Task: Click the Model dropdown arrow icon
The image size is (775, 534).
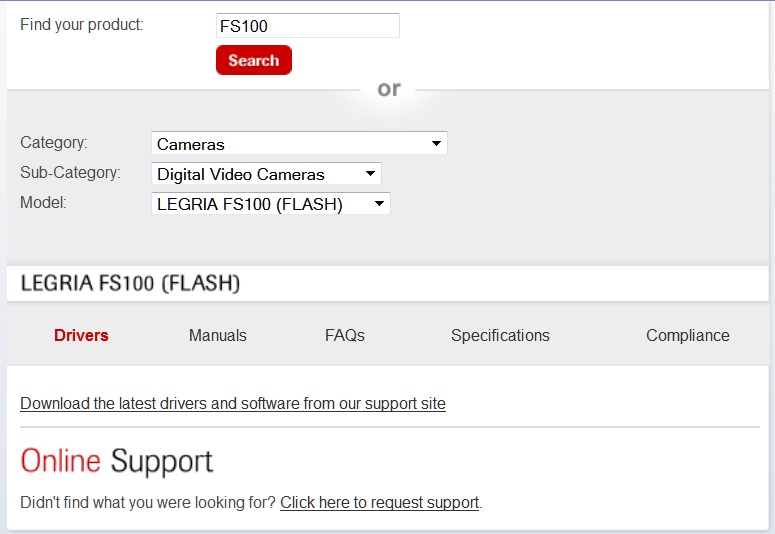Action: click(379, 203)
